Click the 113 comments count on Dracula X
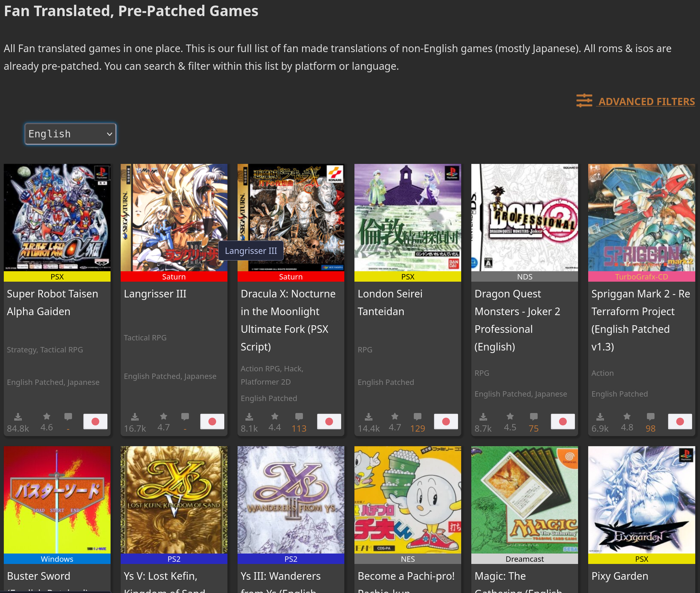This screenshot has height=593, width=700. [299, 428]
